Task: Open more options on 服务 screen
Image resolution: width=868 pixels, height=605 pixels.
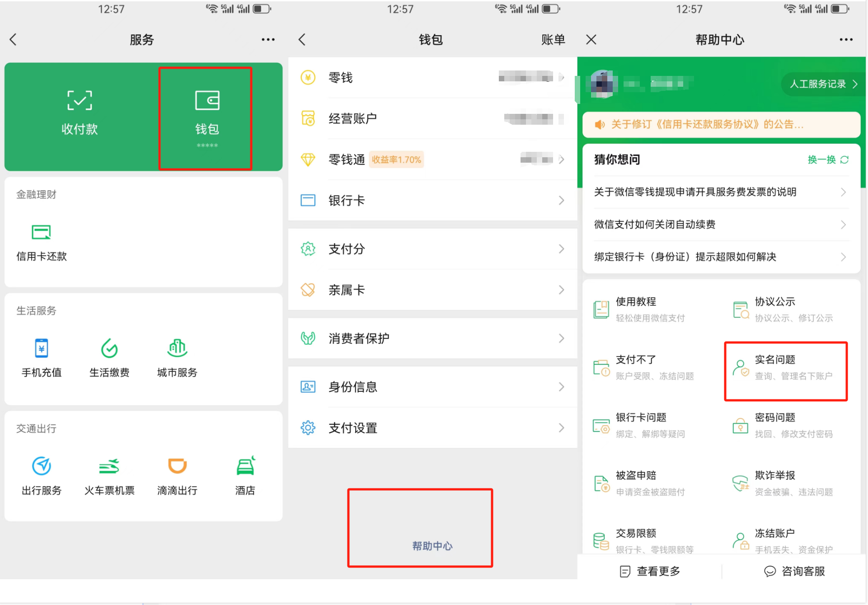Action: tap(268, 40)
